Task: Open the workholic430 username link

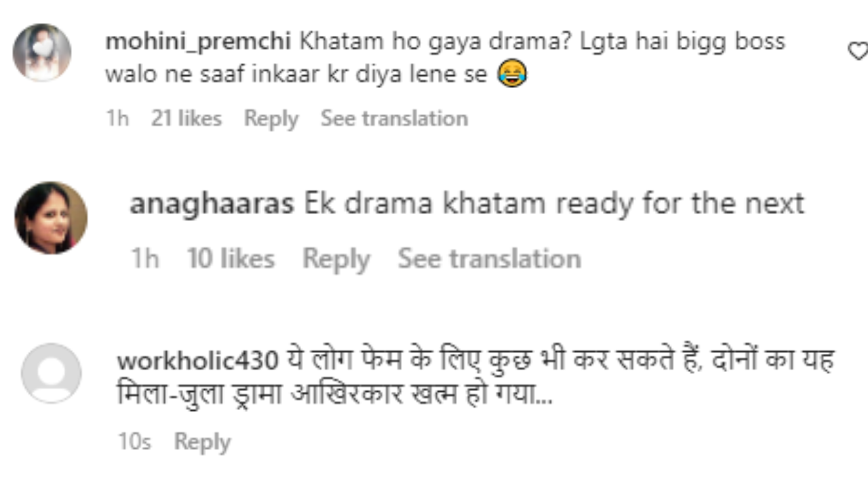Action: coord(197,361)
